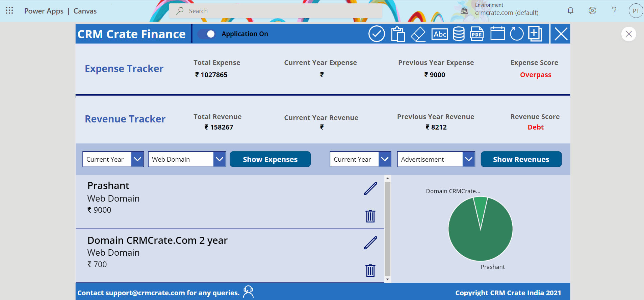Screen dimensions: 644x300
Task: Delete the Prashant expense with trash icon
Action: [x=370, y=216]
